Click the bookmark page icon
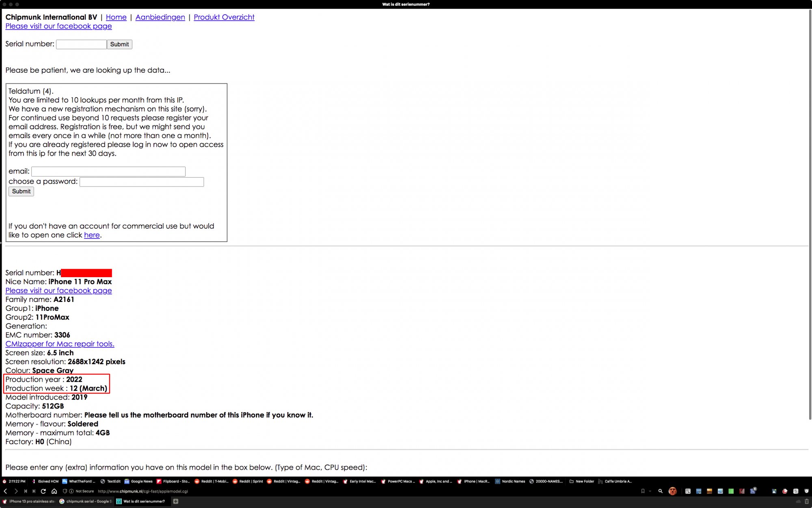The width and height of the screenshot is (812, 508). click(x=643, y=491)
